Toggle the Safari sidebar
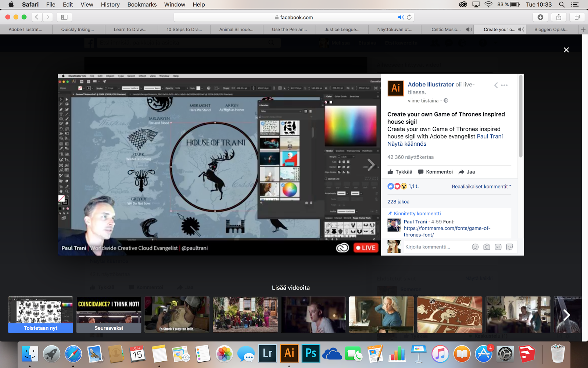The height and width of the screenshot is (368, 588). click(64, 17)
